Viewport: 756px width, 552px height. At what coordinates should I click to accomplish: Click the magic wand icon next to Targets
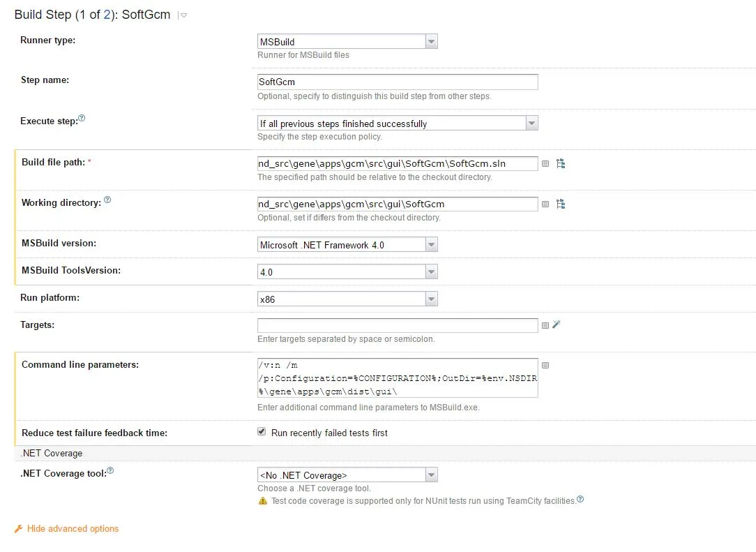557,325
